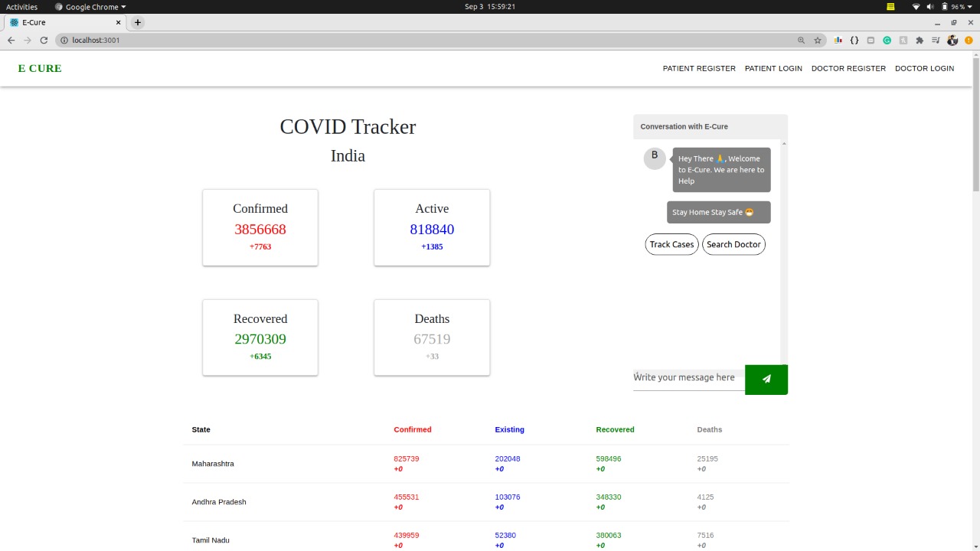Open the Doctor Login page

pos(924,69)
